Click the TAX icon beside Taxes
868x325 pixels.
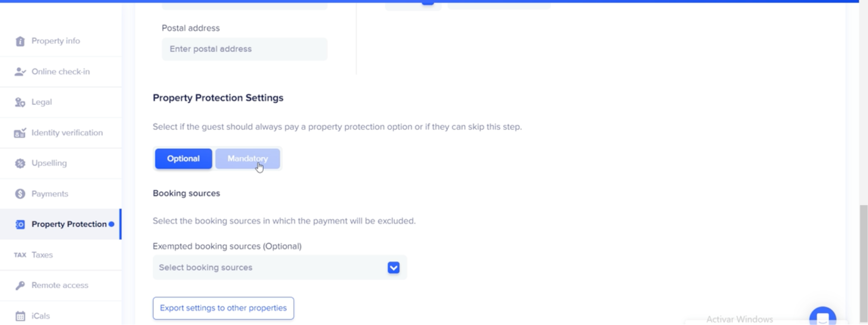point(20,255)
